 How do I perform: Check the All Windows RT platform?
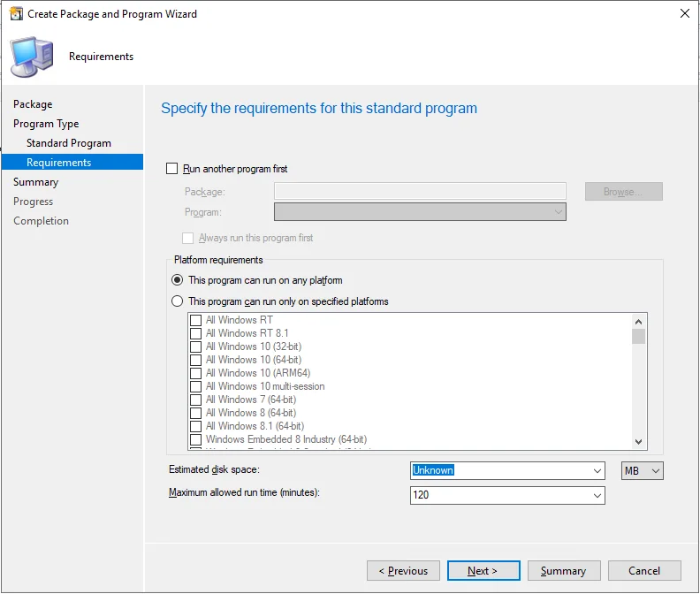point(195,320)
